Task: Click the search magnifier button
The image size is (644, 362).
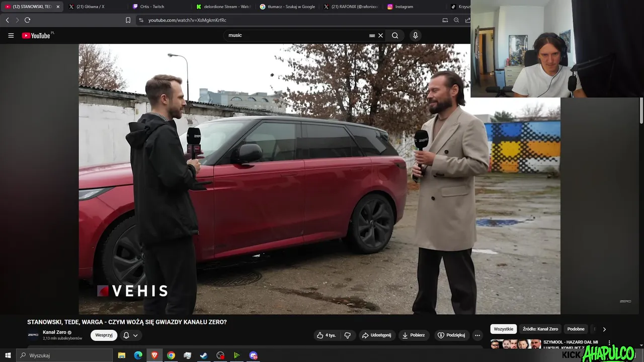Action: (395, 36)
